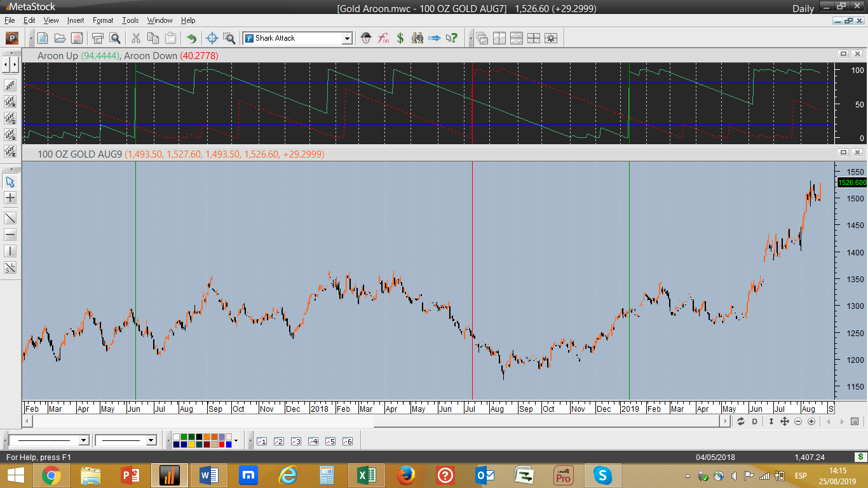Click the zoom in plus icon
Image resolution: width=868 pixels, height=488 pixels.
pyautogui.click(x=811, y=421)
